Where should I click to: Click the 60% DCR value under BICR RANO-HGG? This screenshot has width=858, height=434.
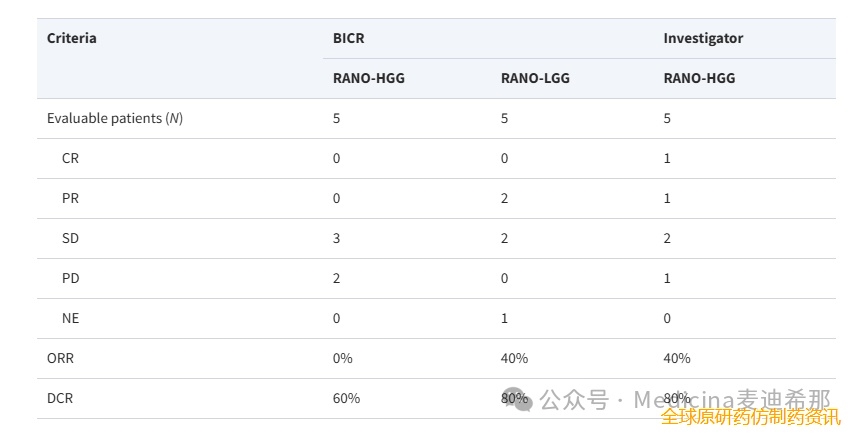coord(346,398)
